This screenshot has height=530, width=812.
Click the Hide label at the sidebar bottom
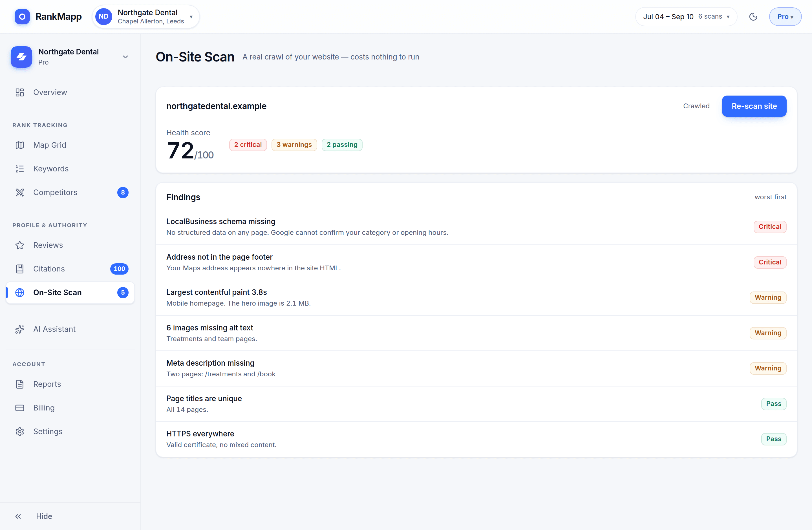point(44,516)
